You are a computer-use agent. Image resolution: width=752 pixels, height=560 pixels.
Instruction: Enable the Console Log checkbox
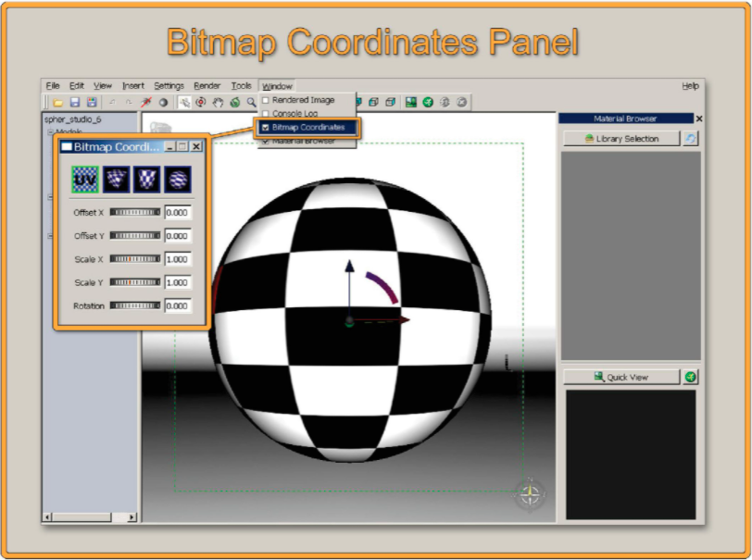[266, 114]
